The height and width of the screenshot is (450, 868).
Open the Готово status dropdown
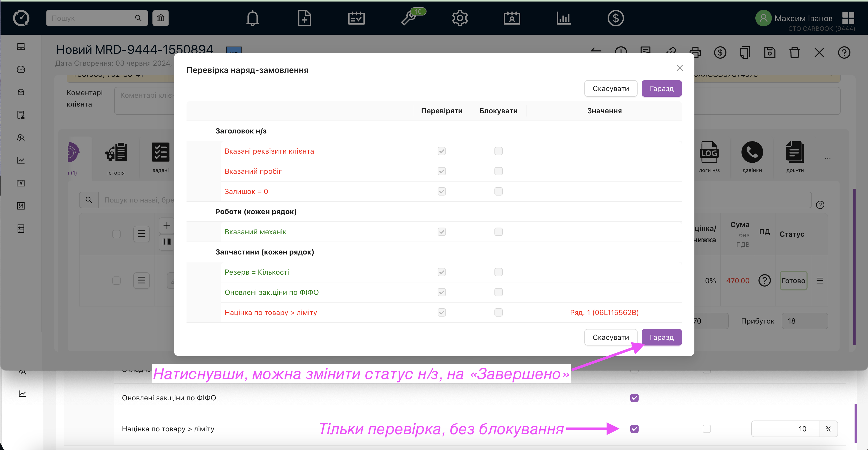coord(793,281)
